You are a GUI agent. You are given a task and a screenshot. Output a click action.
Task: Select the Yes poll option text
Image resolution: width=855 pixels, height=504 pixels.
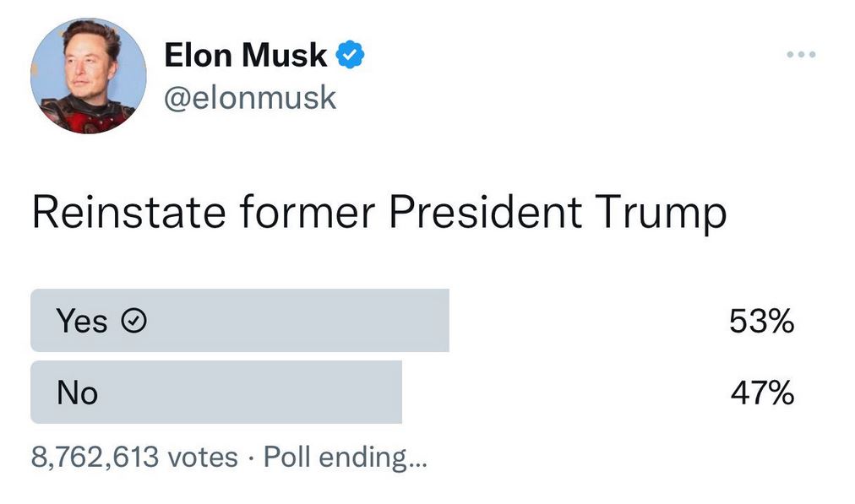(82, 322)
